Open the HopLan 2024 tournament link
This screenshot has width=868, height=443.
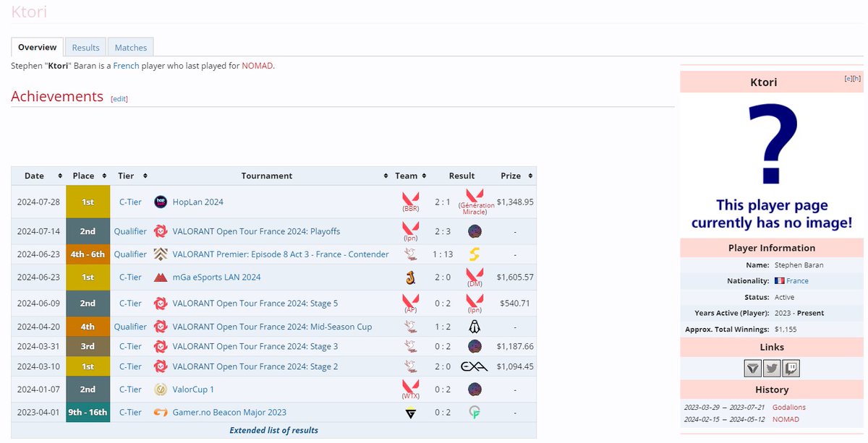(x=197, y=202)
